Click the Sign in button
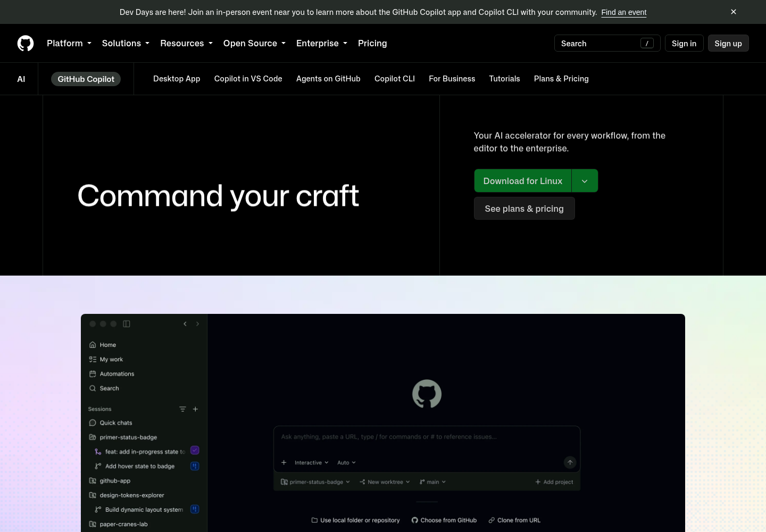Screen dimensions: 766x532 click(x=684, y=43)
